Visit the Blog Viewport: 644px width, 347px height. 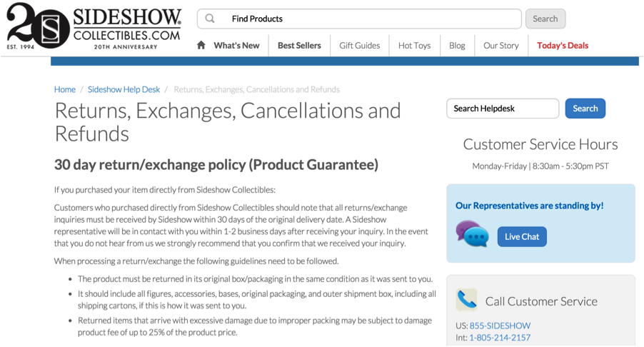coord(457,46)
